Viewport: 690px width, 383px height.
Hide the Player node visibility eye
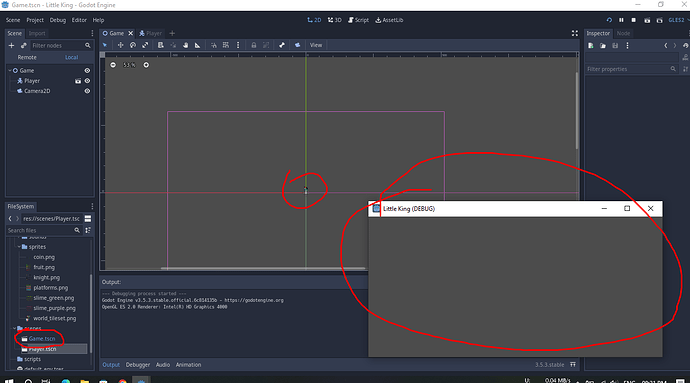(87, 81)
